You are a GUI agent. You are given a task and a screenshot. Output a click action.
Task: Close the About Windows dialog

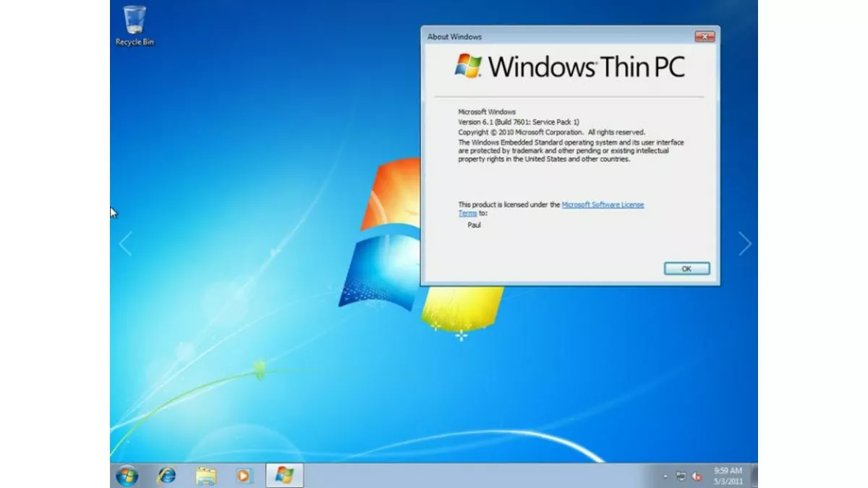[705, 36]
